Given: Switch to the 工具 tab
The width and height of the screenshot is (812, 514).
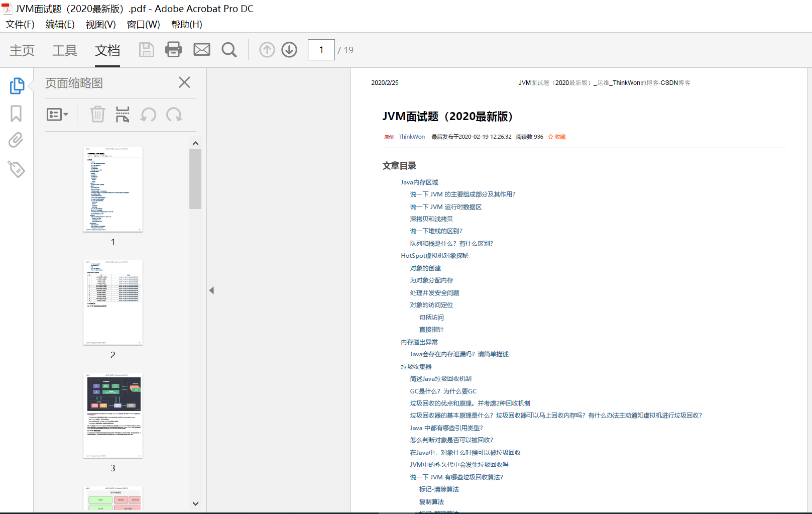Looking at the screenshot, I should (x=65, y=50).
